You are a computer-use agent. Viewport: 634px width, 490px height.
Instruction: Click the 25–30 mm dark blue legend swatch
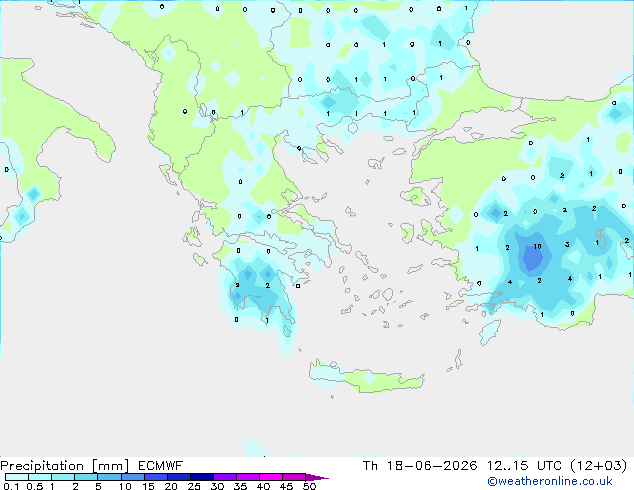[x=202, y=477]
